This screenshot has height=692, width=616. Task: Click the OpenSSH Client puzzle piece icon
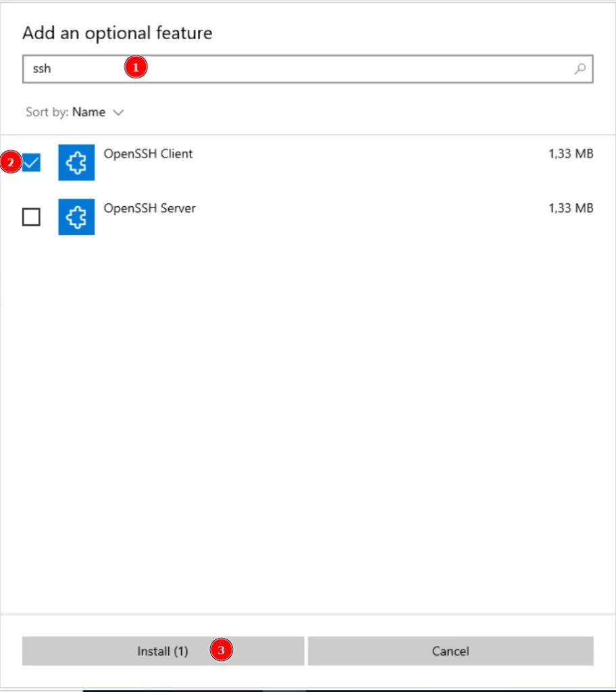[x=76, y=162]
